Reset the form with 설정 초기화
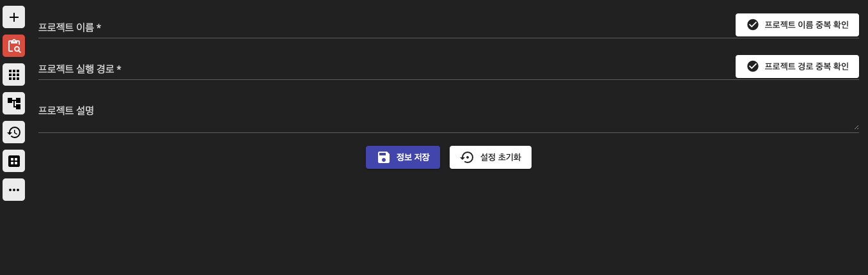Image resolution: width=868 pixels, height=275 pixels. tap(491, 157)
